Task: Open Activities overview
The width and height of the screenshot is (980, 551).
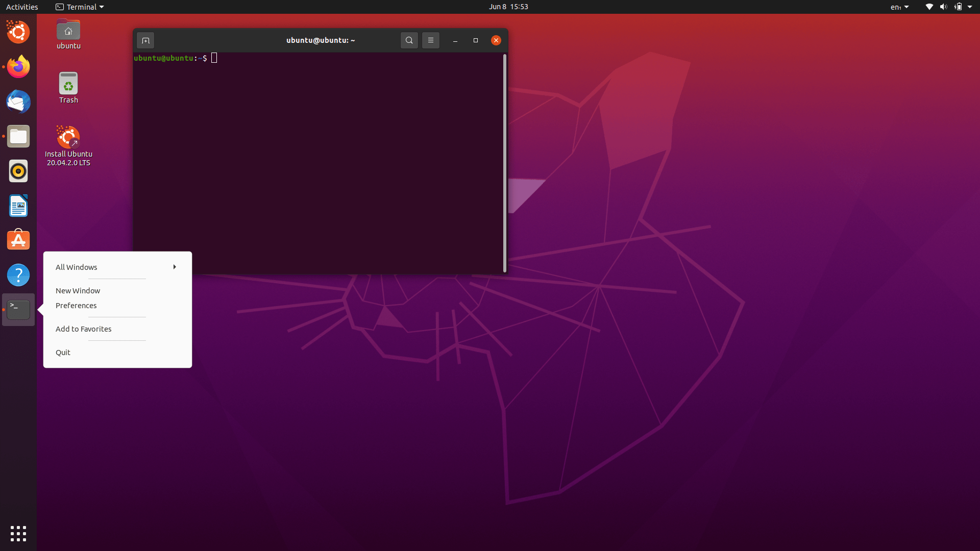Action: [x=22, y=7]
